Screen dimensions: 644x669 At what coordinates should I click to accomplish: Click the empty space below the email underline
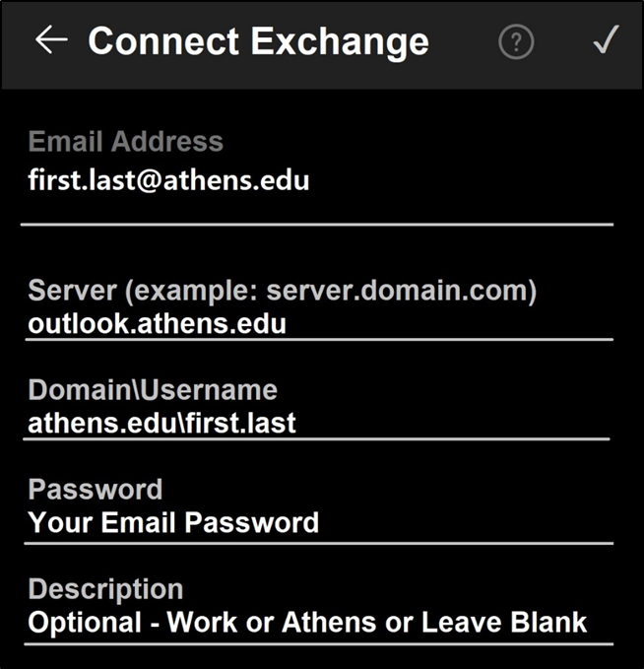pyautogui.click(x=317, y=251)
